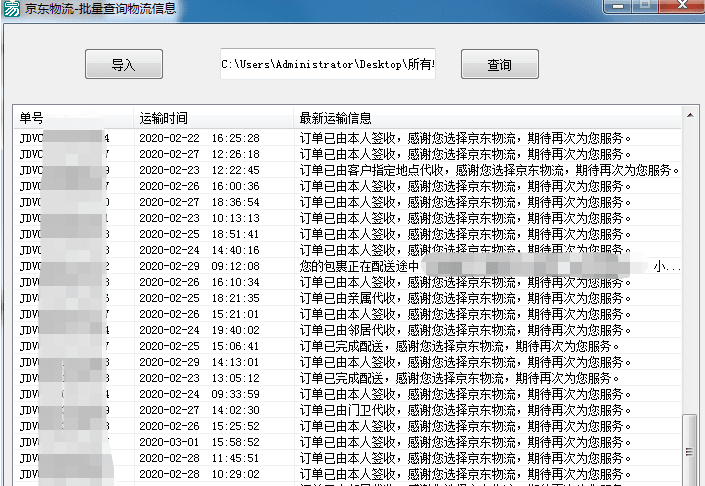The image size is (705, 486).
Task: Click 订单已完成配送 text in 15:06:41 row
Action: (x=341, y=346)
